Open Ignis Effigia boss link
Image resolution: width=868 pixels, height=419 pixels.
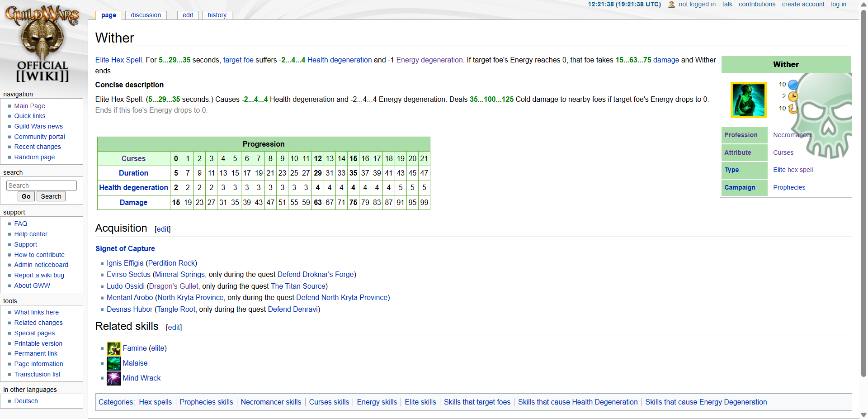(x=125, y=263)
